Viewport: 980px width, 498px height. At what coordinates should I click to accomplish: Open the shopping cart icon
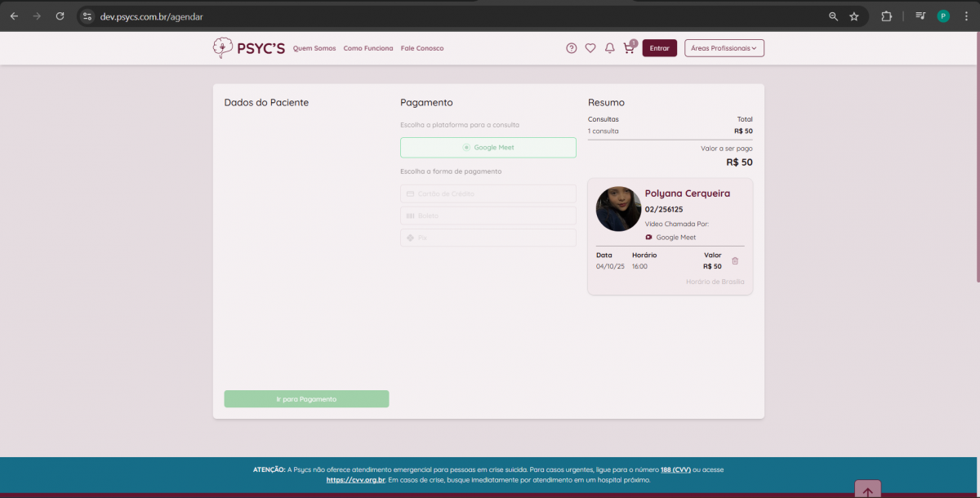pyautogui.click(x=628, y=48)
